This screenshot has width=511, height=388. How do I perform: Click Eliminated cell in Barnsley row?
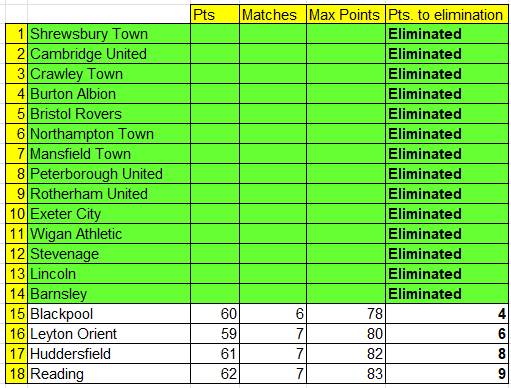click(x=447, y=294)
